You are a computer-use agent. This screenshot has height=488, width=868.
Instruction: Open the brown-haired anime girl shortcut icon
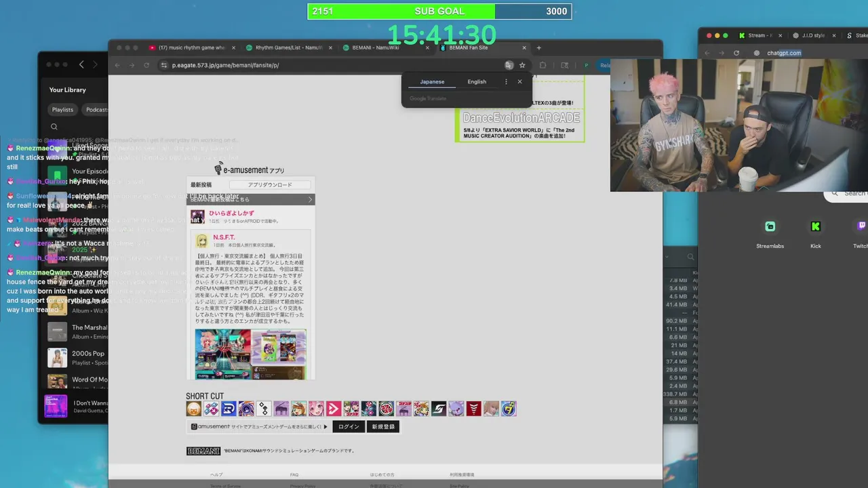point(299,409)
